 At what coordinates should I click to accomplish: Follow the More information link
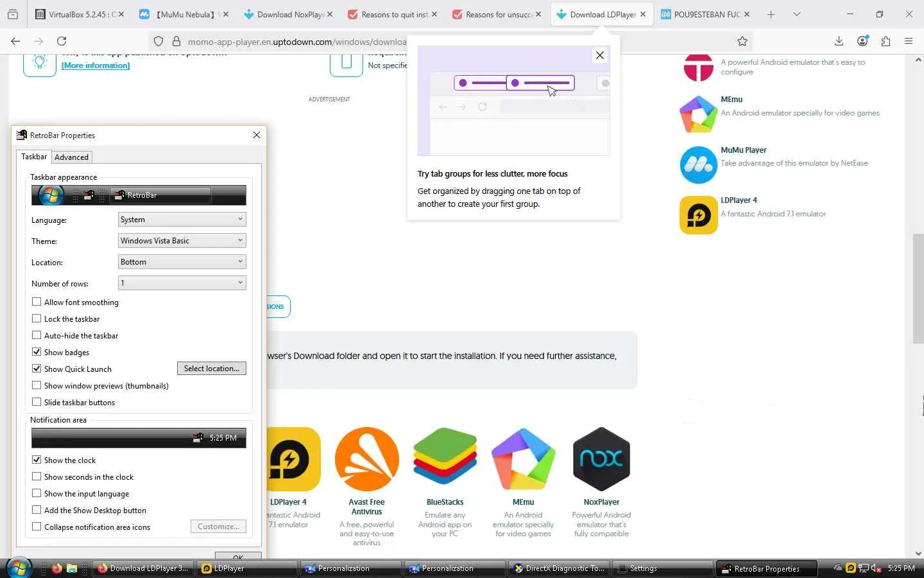(x=96, y=66)
